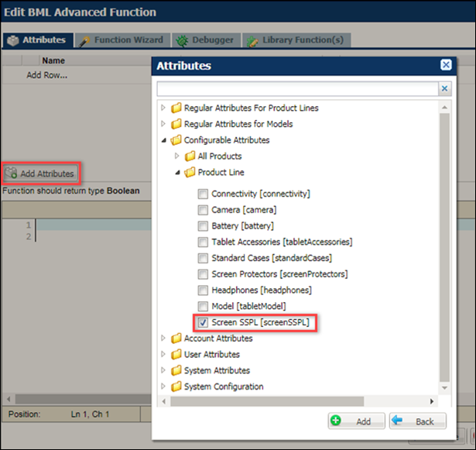Screen dimensions: 476x450
Task: Click the User Attributes folder icon
Action: (176, 354)
